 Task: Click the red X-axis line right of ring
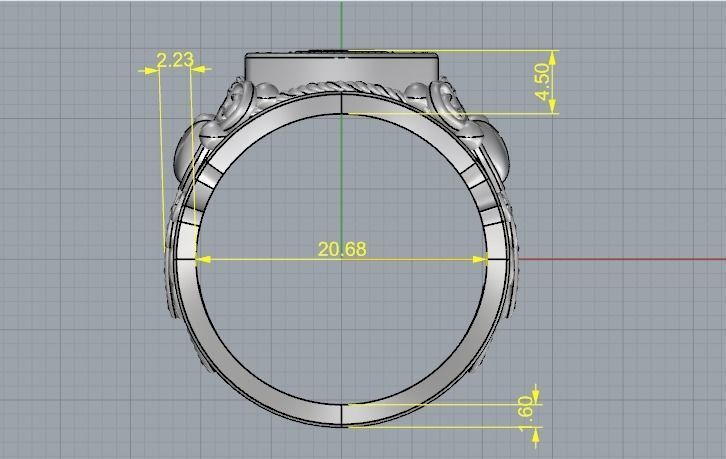tap(621, 259)
